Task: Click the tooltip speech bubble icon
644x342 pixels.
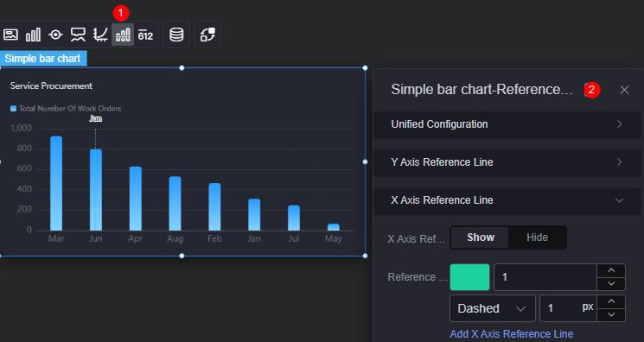Action: pos(78,35)
